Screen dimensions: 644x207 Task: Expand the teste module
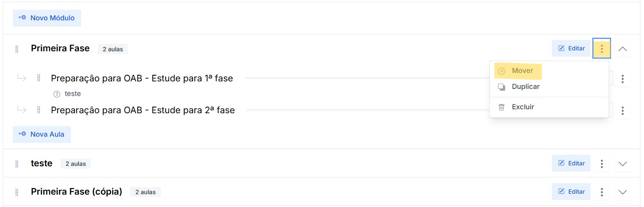coord(622,164)
